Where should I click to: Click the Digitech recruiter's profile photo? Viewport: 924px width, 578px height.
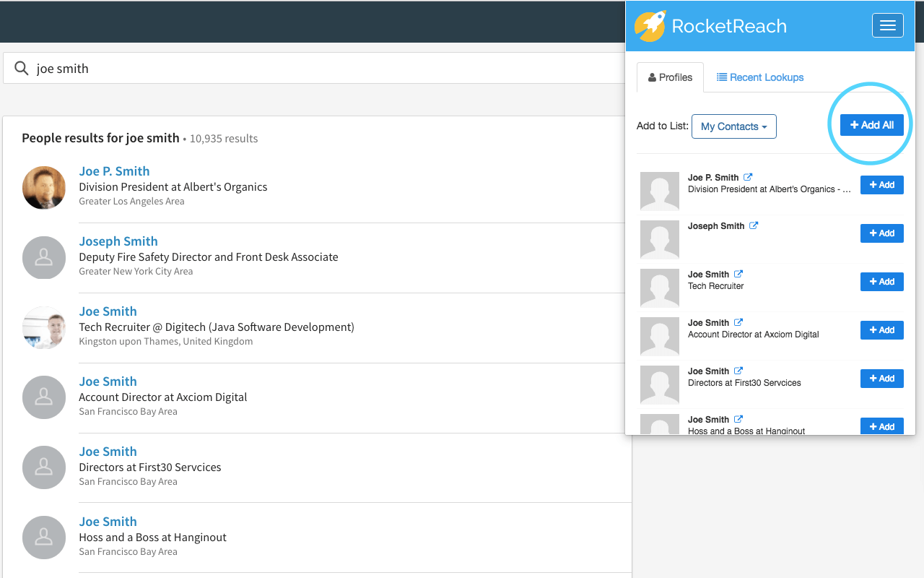pos(44,327)
